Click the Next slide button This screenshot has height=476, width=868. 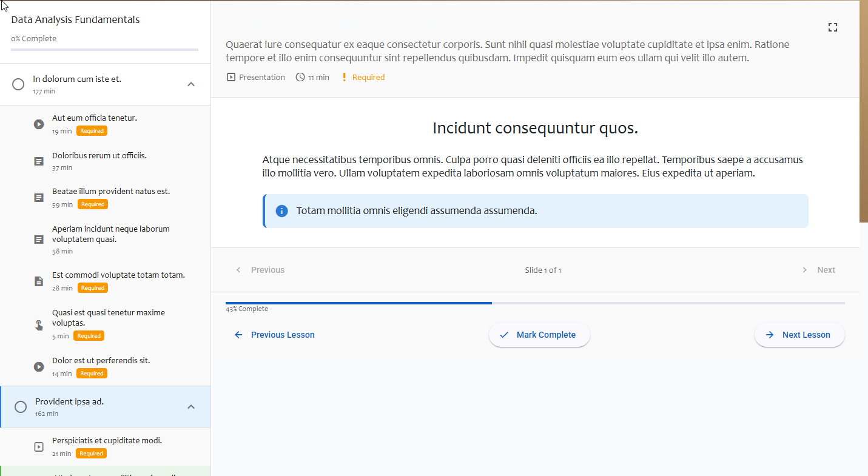[x=818, y=270]
